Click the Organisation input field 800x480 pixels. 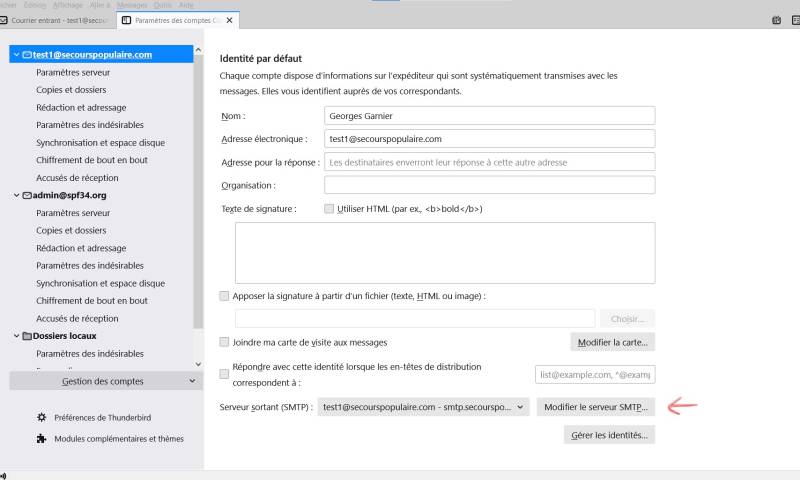(x=490, y=185)
